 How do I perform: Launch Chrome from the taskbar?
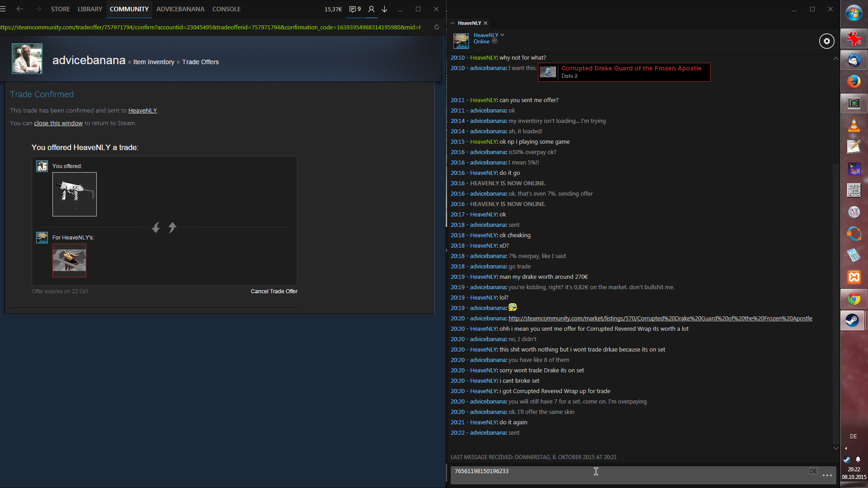pos(854,299)
